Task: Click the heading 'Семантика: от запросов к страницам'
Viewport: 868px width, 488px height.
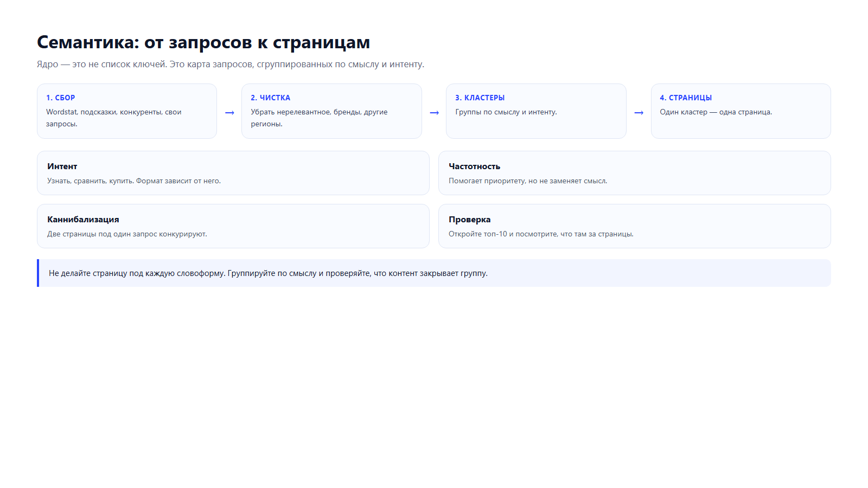Action: 203,42
